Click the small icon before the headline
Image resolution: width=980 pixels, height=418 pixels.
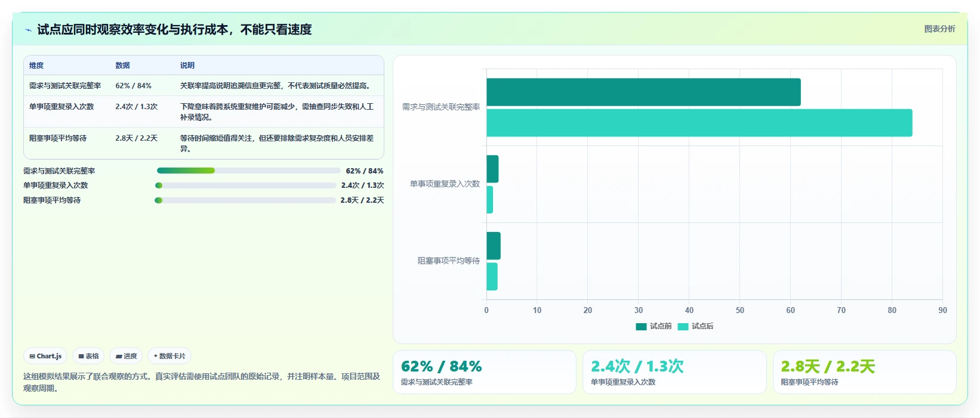(x=28, y=30)
